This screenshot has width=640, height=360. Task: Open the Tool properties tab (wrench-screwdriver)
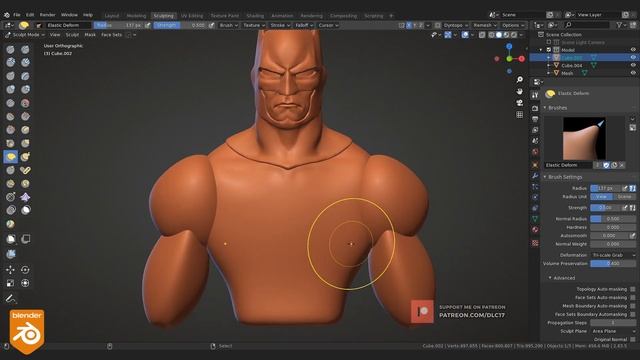535,95
